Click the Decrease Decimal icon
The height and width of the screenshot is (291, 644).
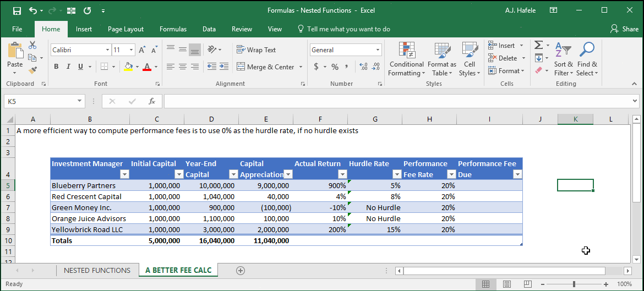tap(376, 67)
